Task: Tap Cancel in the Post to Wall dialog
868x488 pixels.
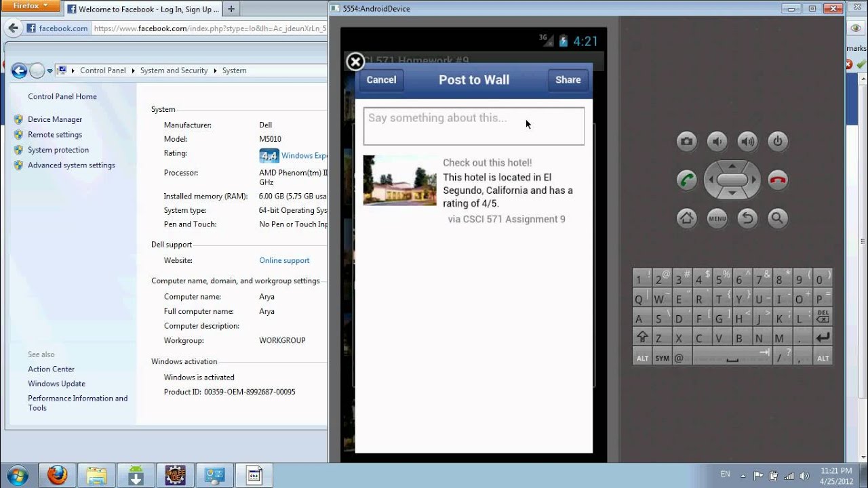Action: [x=381, y=80]
